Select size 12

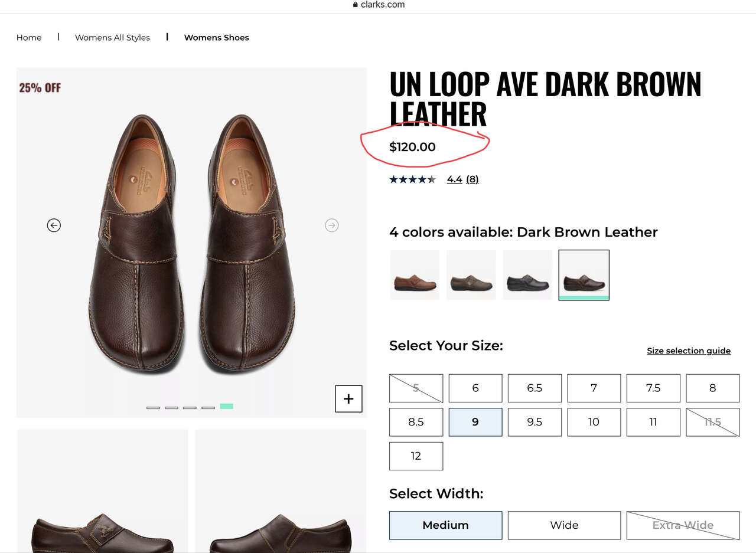[416, 456]
